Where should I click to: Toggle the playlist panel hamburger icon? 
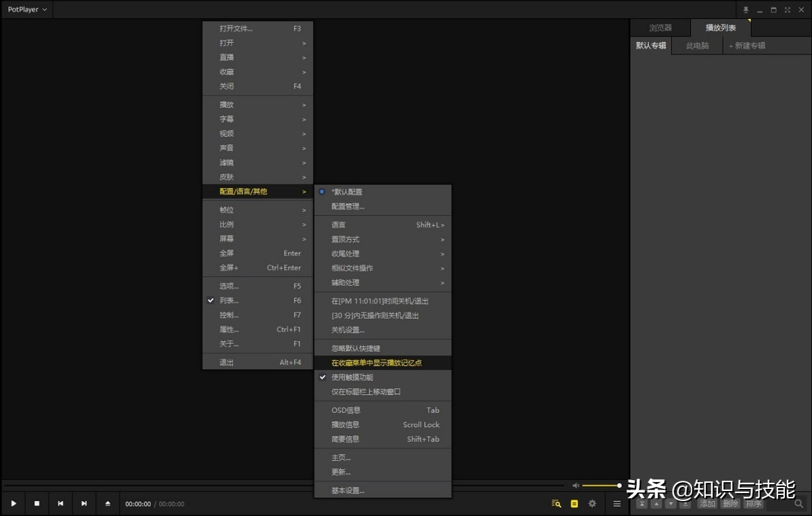pyautogui.click(x=617, y=504)
